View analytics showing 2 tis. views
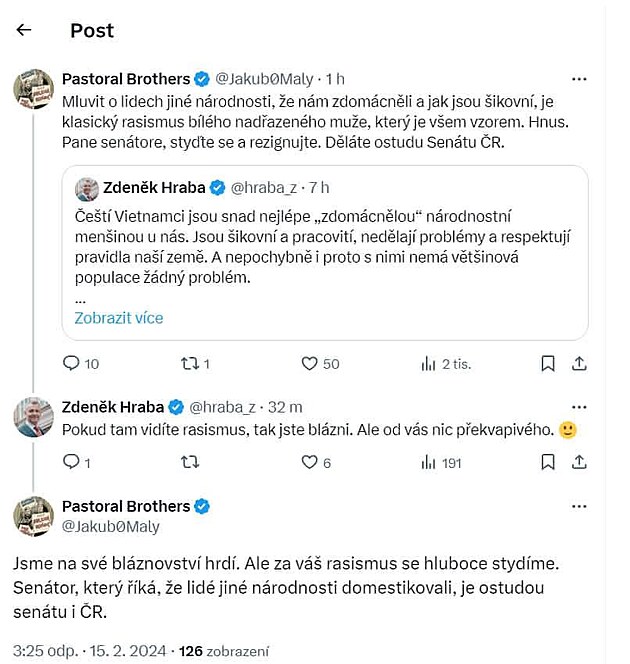Screen dimensions: 630x664 430,364
